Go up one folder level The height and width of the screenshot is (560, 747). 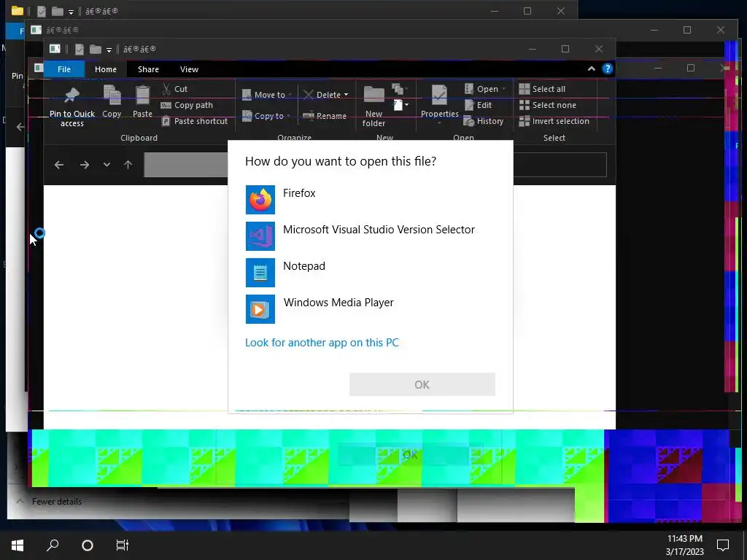[128, 165]
